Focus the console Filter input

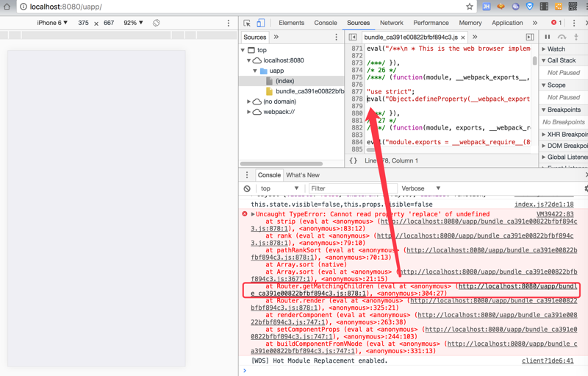coord(353,188)
